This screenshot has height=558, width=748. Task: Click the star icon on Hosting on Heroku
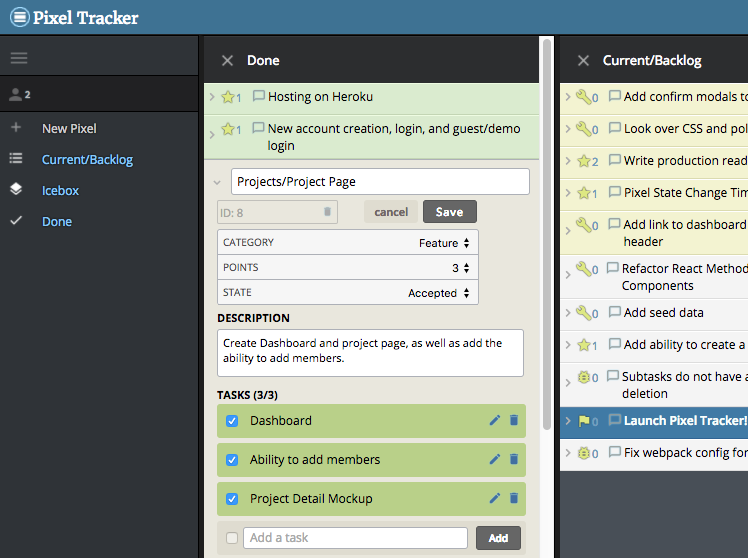coord(228,97)
